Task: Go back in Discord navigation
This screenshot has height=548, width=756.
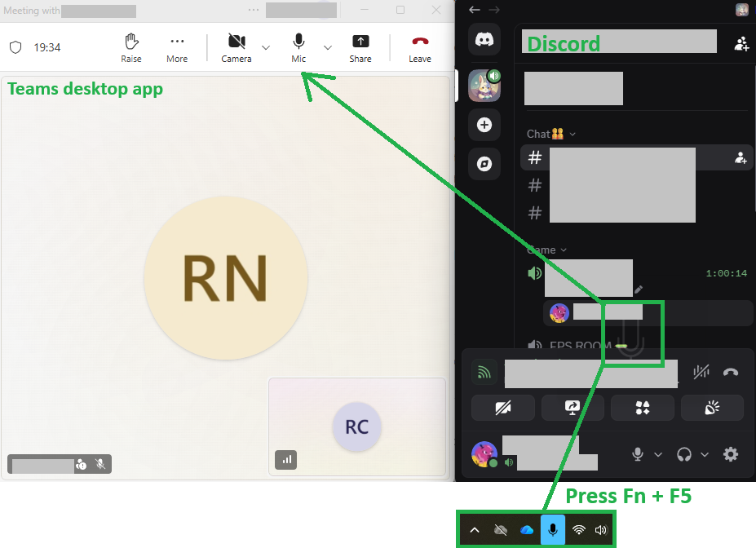Action: click(475, 10)
